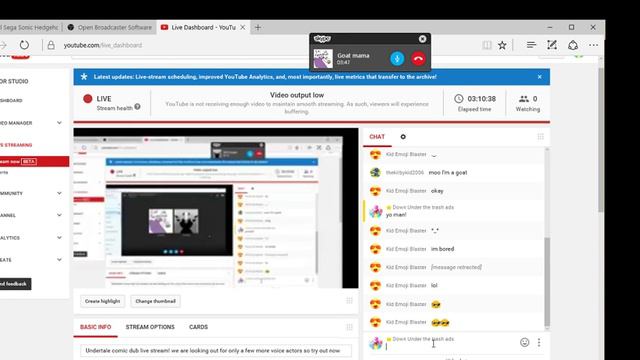
Task: Click Basic Info panel drag handle
Action: click(x=349, y=327)
